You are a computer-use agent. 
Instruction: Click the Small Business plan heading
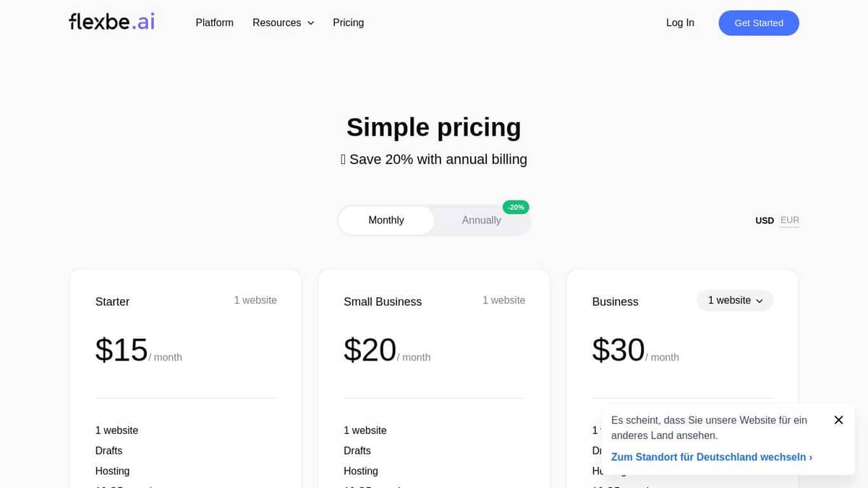382,301
